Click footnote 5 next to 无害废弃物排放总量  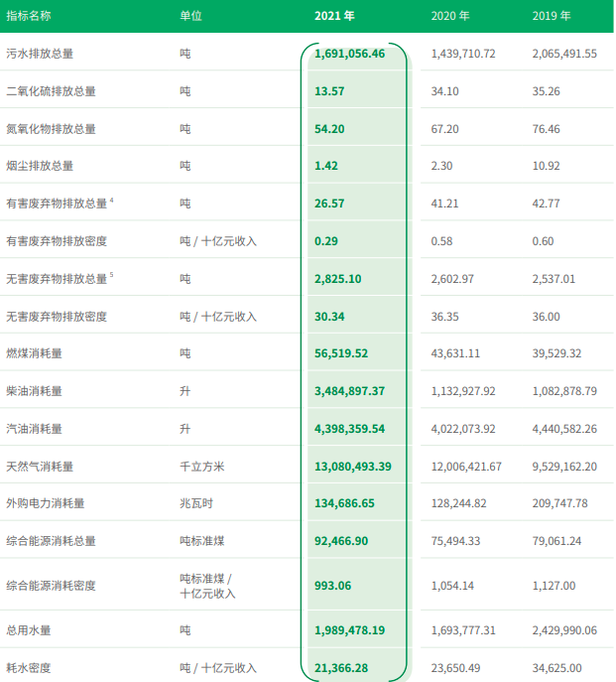[112, 275]
